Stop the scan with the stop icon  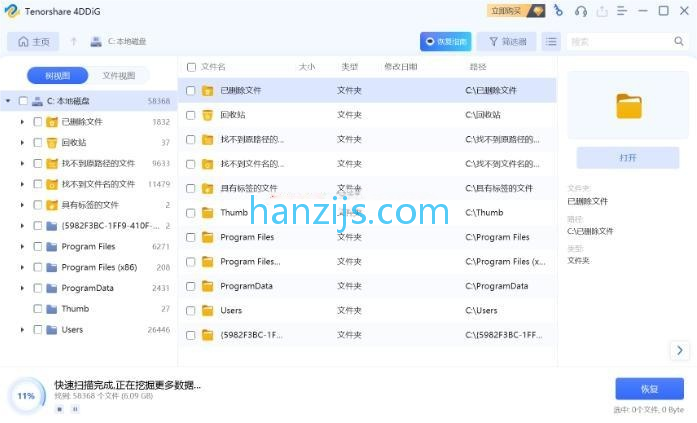point(60,409)
